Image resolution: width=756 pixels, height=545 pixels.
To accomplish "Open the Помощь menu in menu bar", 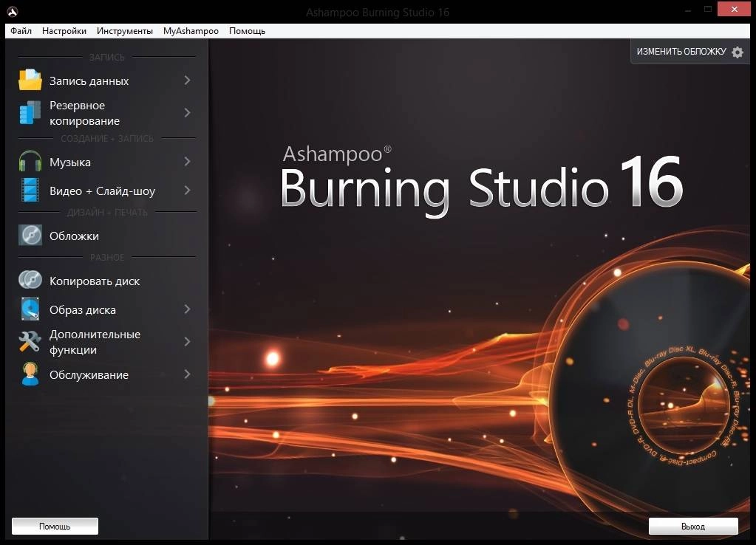I will click(x=247, y=31).
